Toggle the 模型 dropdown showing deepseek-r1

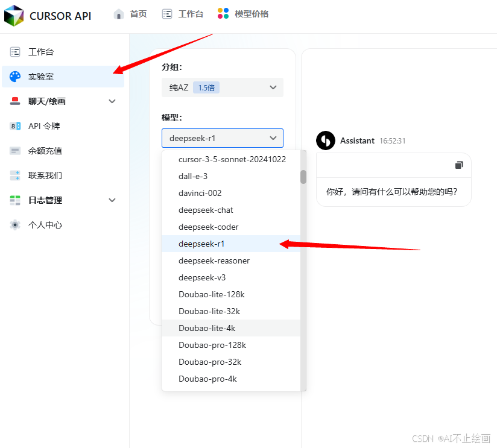223,138
